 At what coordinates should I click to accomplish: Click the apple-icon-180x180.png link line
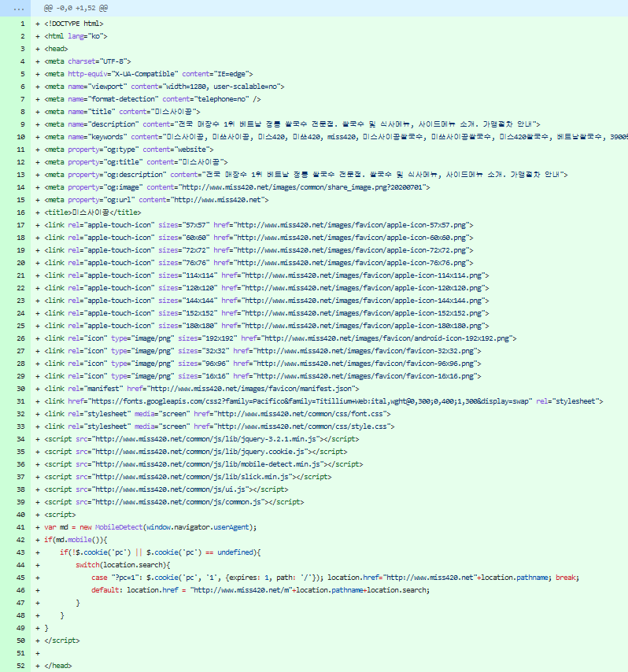tap(267, 326)
